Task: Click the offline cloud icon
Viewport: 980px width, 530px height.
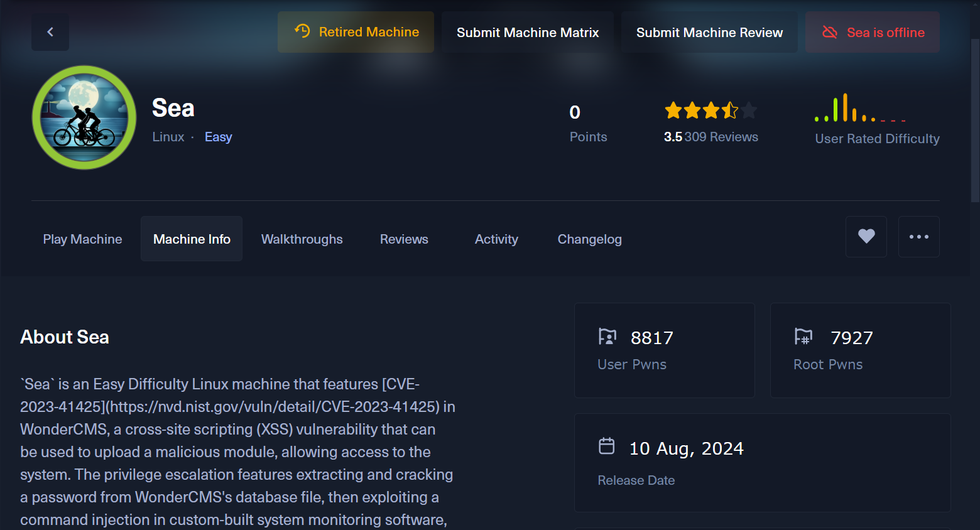Action: pyautogui.click(x=830, y=32)
